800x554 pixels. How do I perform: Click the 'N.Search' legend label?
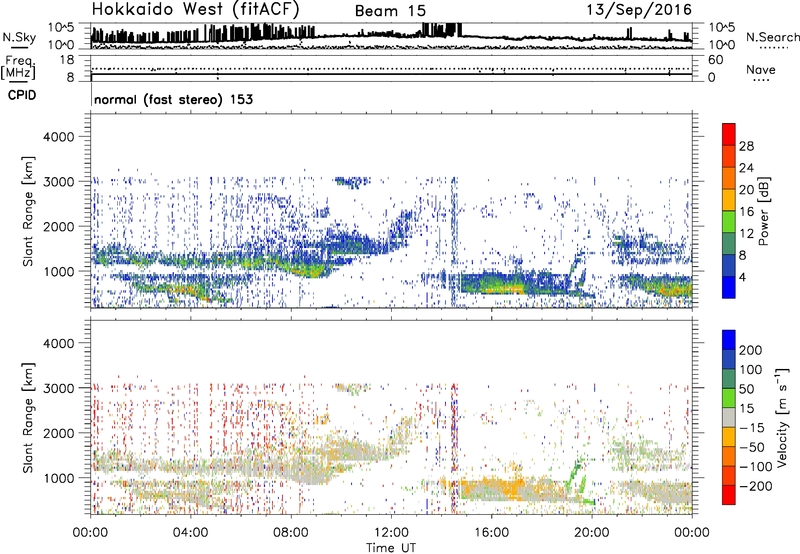click(772, 37)
